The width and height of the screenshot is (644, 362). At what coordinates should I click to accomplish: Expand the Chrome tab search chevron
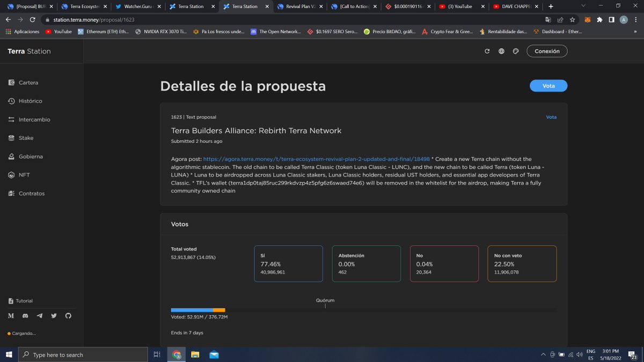click(583, 6)
